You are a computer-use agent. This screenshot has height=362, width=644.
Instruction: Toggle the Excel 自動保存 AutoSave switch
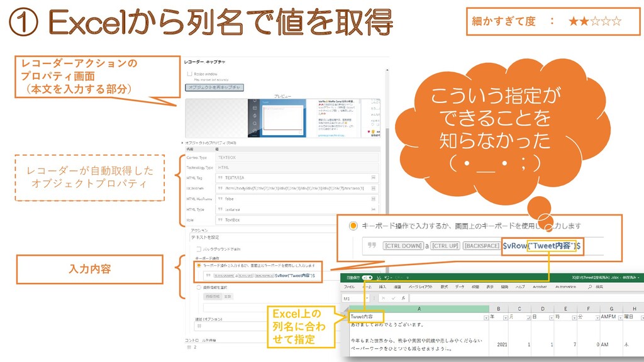[367, 278]
